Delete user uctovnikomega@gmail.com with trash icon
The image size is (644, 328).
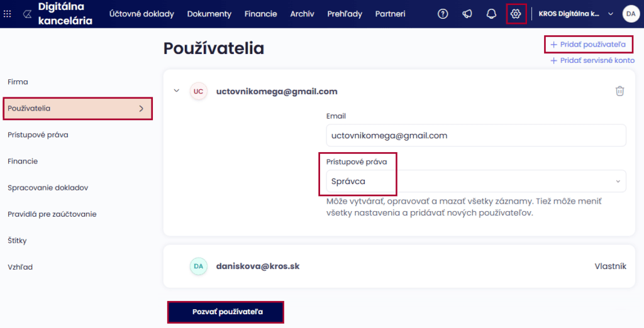pos(619,91)
